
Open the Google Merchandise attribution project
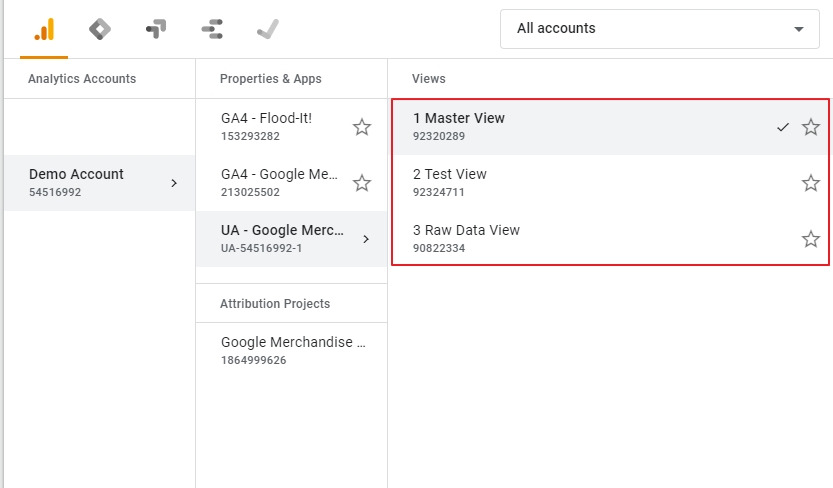click(291, 350)
